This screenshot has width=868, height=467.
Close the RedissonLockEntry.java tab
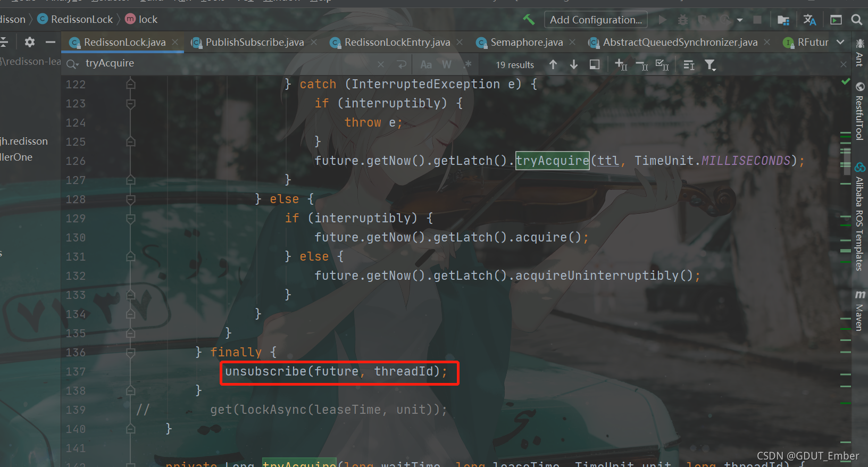(x=460, y=42)
